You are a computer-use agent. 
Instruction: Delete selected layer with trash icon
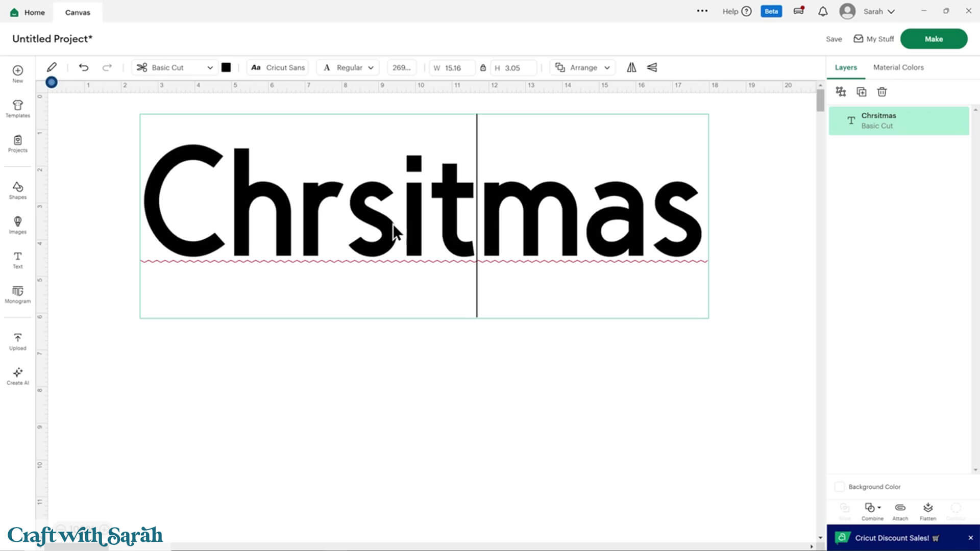click(x=881, y=92)
